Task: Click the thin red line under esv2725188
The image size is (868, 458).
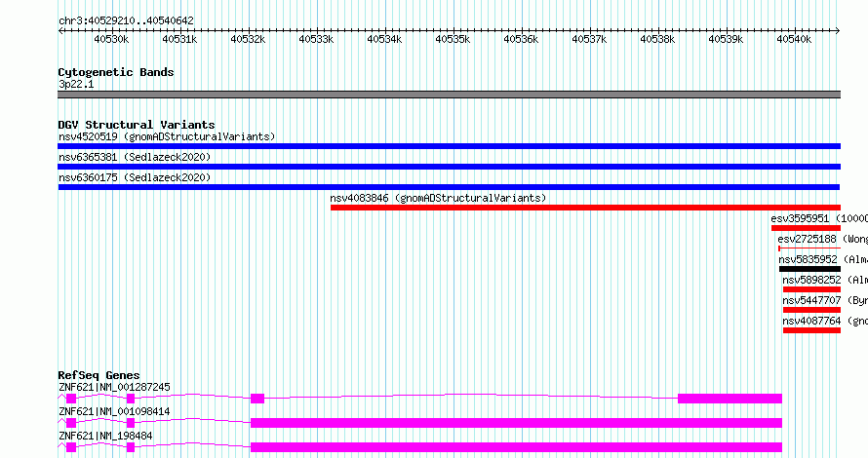Action: pos(809,248)
